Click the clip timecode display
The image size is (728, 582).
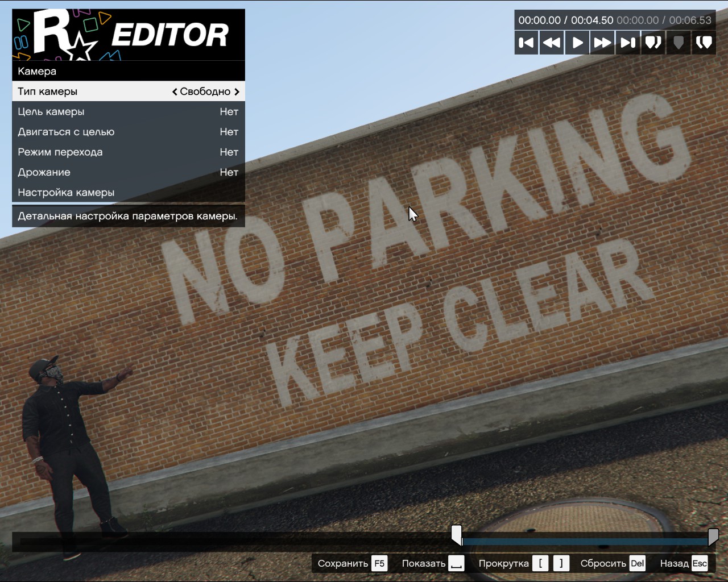[x=565, y=20]
